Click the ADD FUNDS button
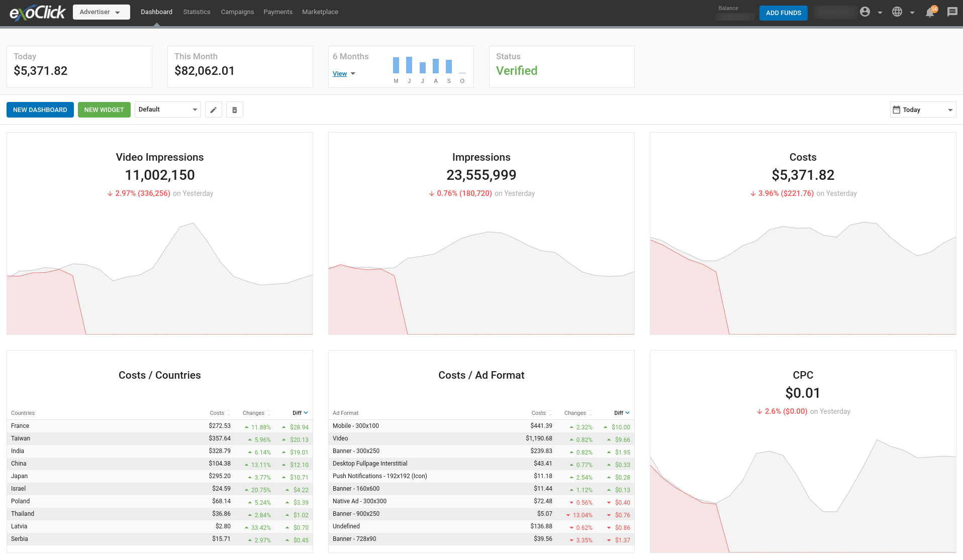The height and width of the screenshot is (560, 963). [783, 13]
